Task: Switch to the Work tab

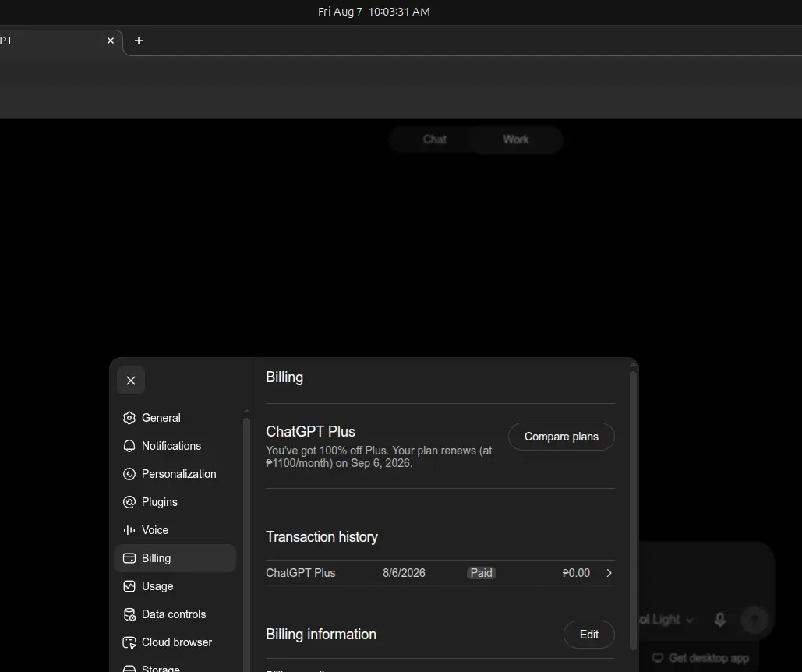Action: click(x=516, y=140)
